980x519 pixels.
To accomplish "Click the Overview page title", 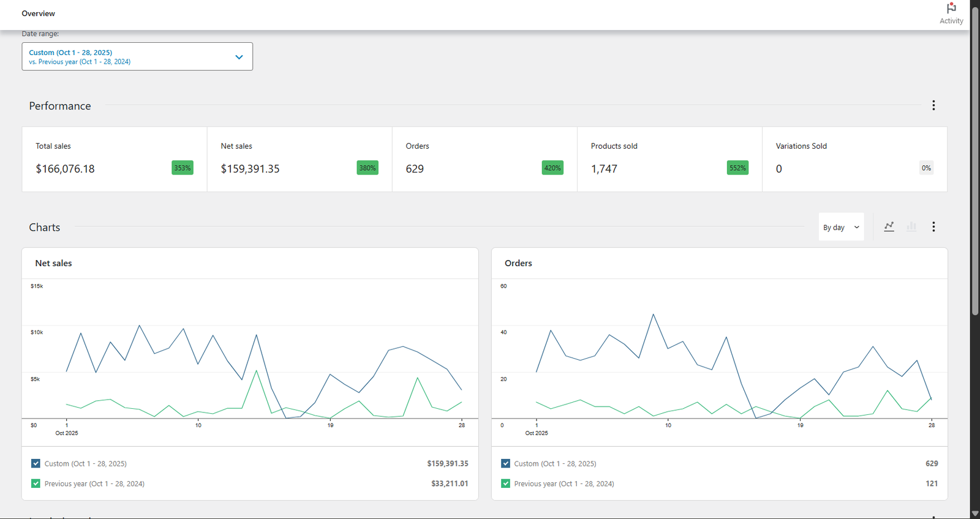I will point(38,13).
